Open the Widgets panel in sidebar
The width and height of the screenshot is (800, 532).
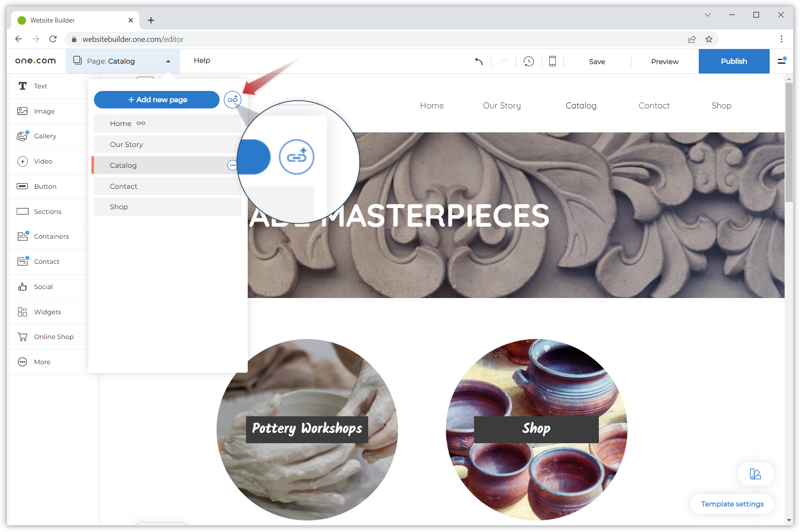point(47,312)
